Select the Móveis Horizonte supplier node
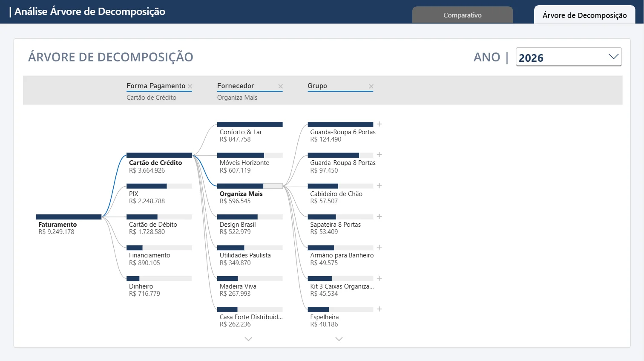The width and height of the screenshot is (644, 361). 250,163
